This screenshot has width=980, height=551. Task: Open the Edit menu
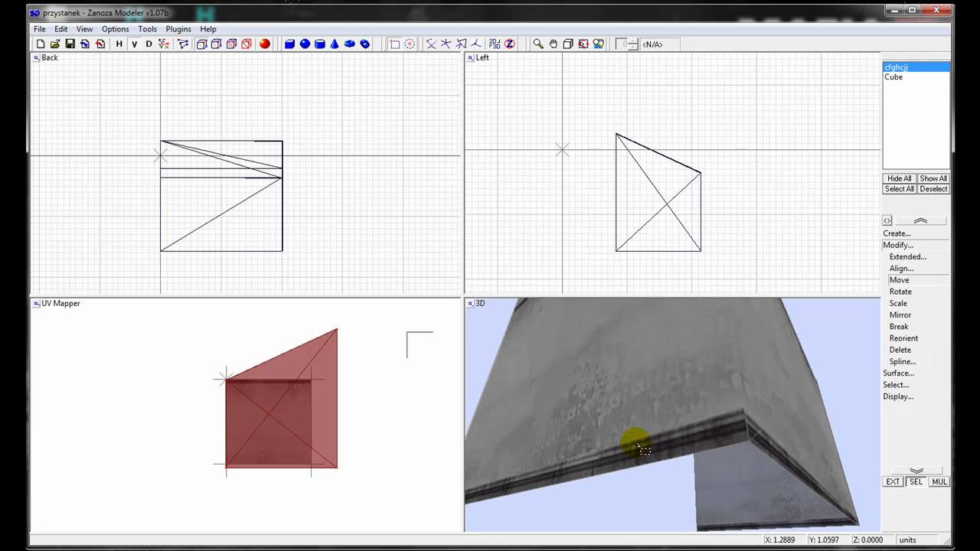point(61,29)
